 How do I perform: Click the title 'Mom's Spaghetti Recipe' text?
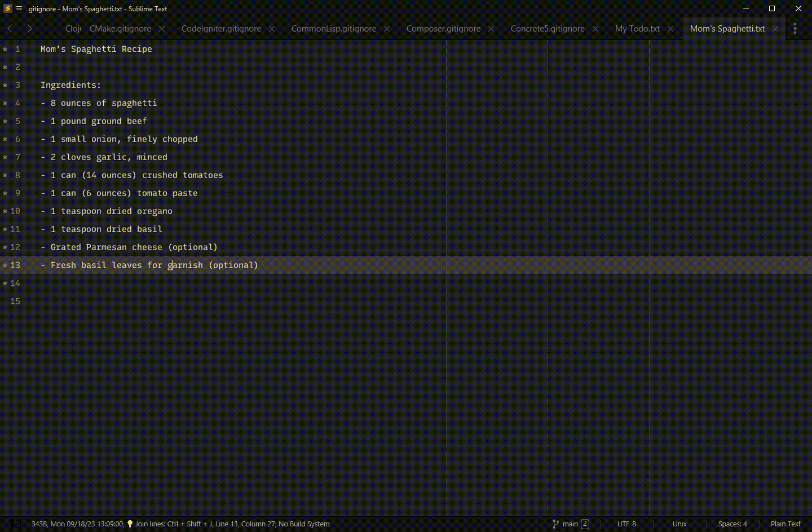[x=96, y=49]
